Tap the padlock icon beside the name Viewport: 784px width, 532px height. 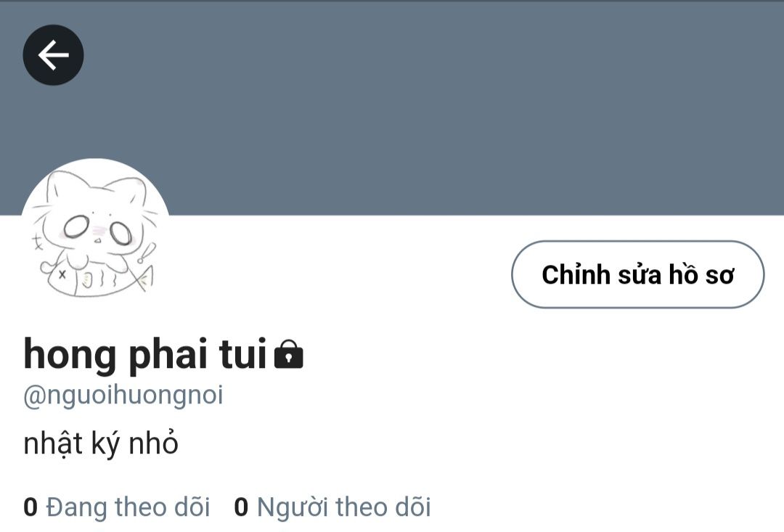tap(288, 353)
